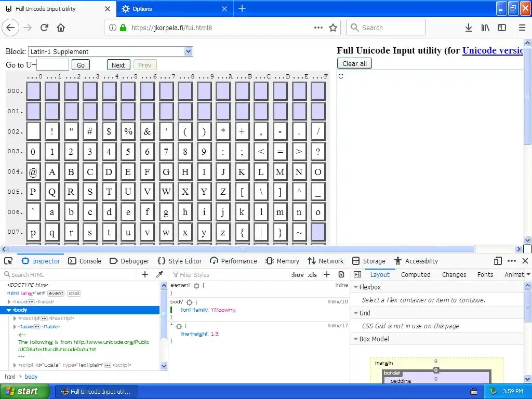Viewport: 532px width, 399px height.
Task: Go back with the browser back arrow
Action: point(10,28)
